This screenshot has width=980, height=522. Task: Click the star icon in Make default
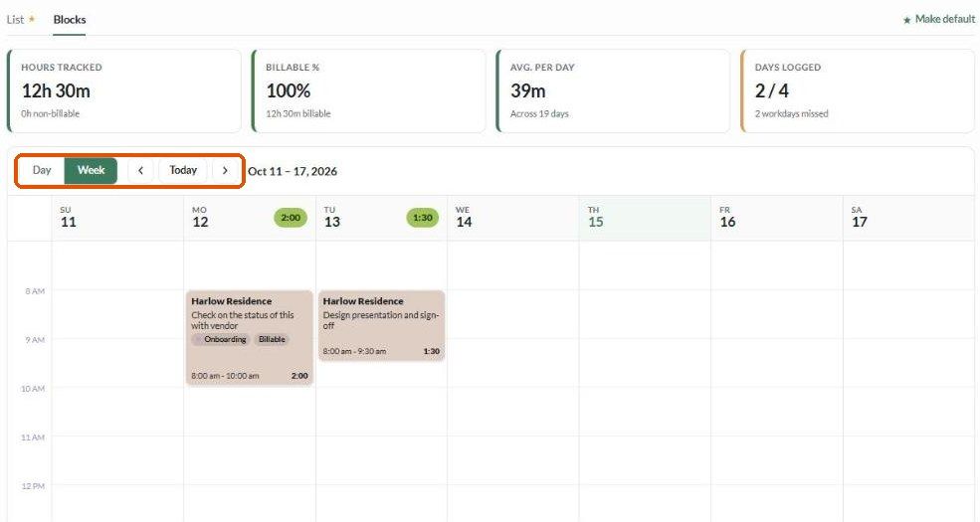click(x=907, y=20)
